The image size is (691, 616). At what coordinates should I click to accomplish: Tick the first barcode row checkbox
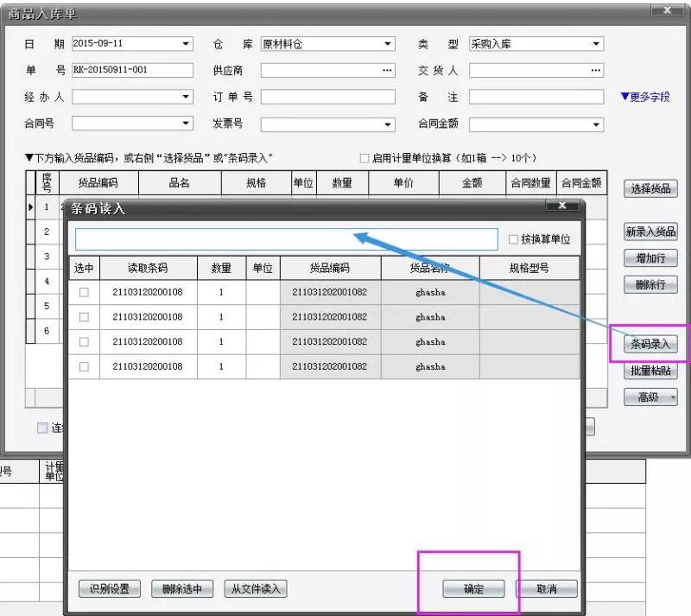(84, 292)
